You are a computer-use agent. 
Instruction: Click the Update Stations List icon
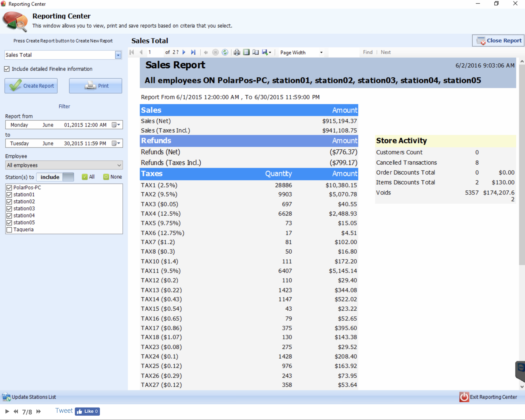pyautogui.click(x=6, y=397)
